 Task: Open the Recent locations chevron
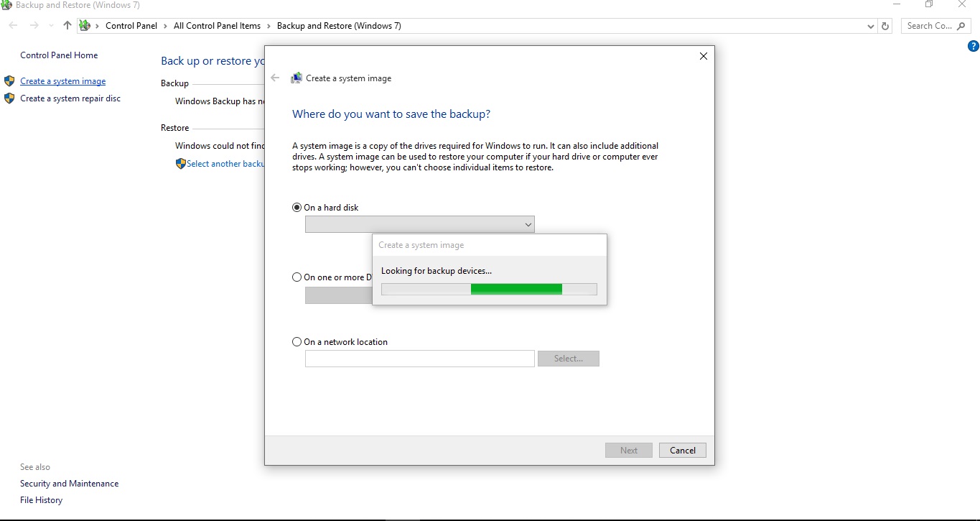(x=51, y=26)
